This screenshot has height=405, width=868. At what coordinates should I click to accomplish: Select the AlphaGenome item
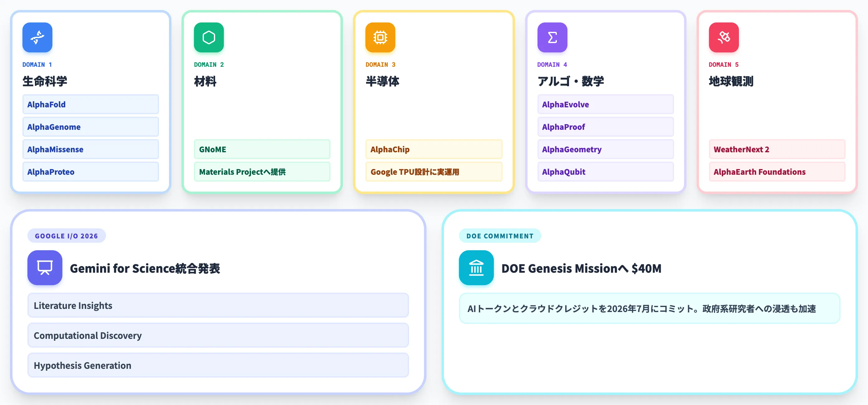[x=91, y=127]
